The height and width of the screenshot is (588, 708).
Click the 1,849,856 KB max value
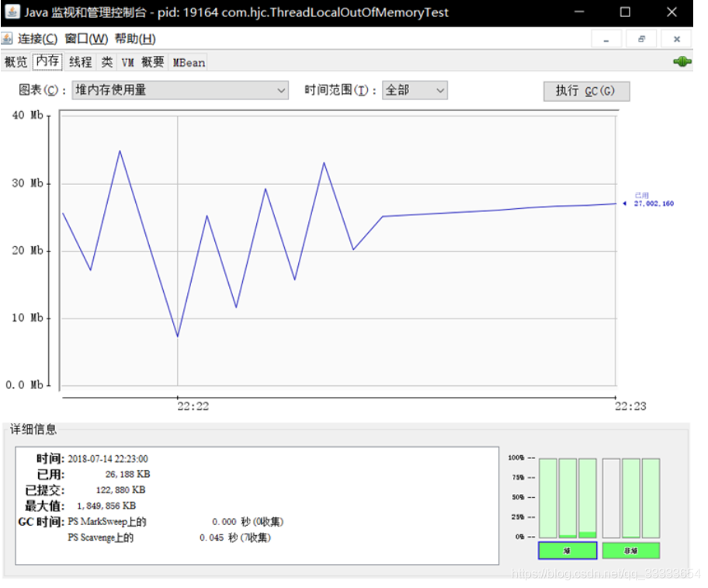pos(106,506)
